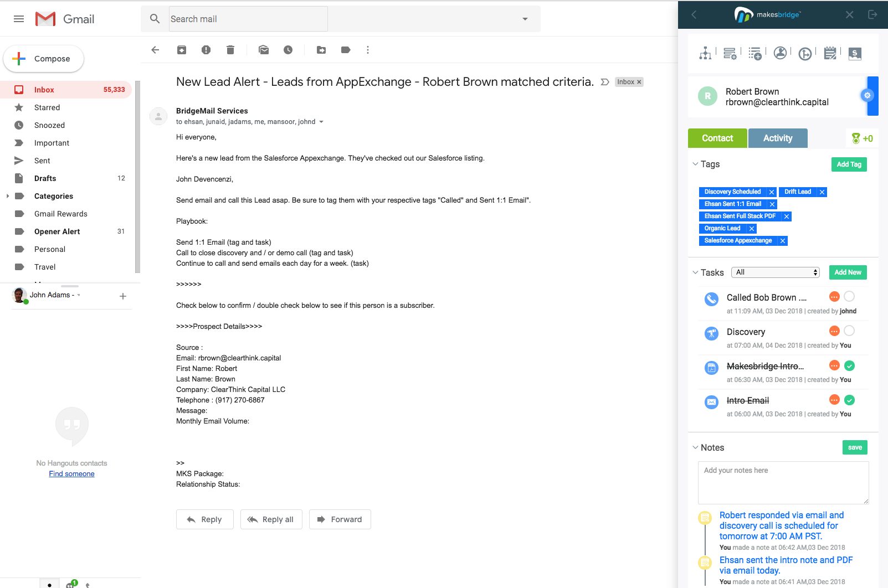Screen dimensions: 888x588
Task: Mark the email as unread
Action: coord(264,50)
